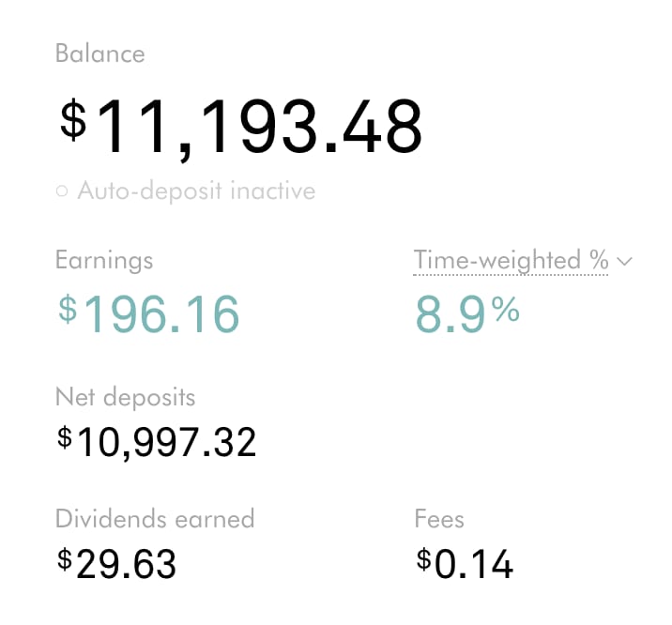672x625 pixels.
Task: Select the $196.16 earnings value
Action: pos(148,313)
